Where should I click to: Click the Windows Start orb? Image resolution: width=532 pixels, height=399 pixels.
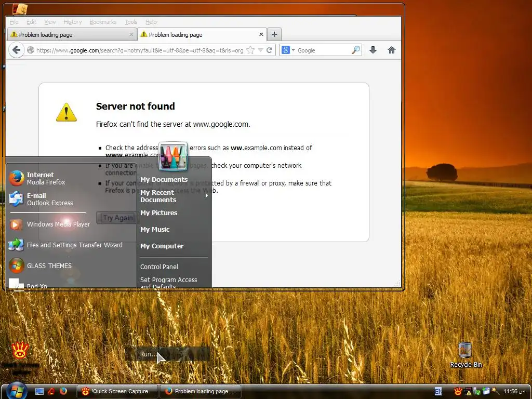coord(16,391)
